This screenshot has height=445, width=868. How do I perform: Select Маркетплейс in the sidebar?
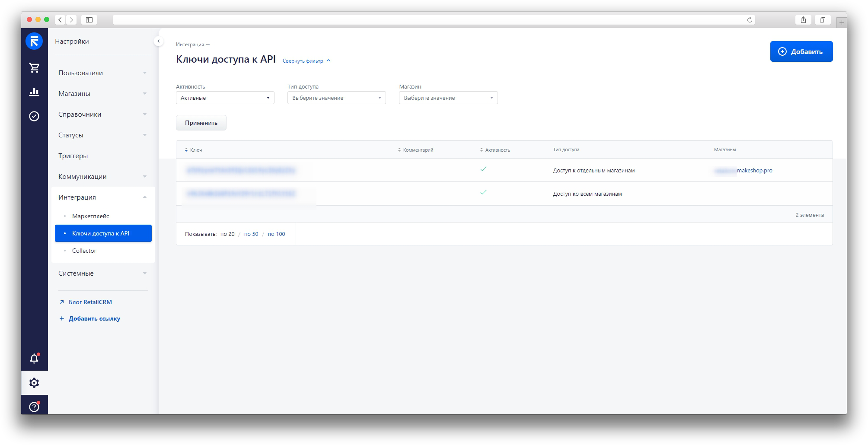point(91,216)
